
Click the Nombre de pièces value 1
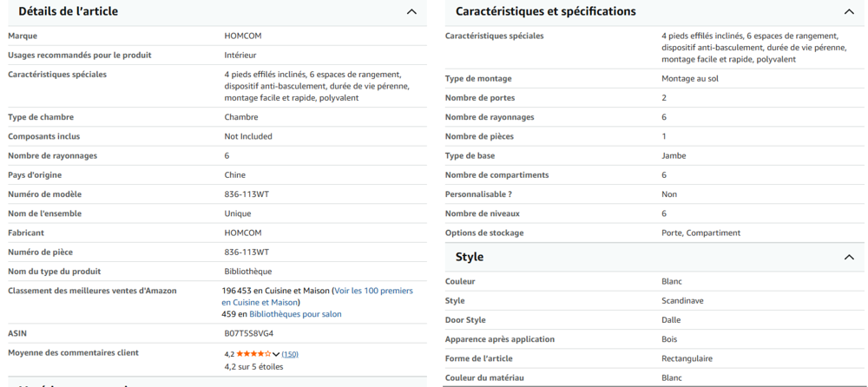click(x=664, y=136)
